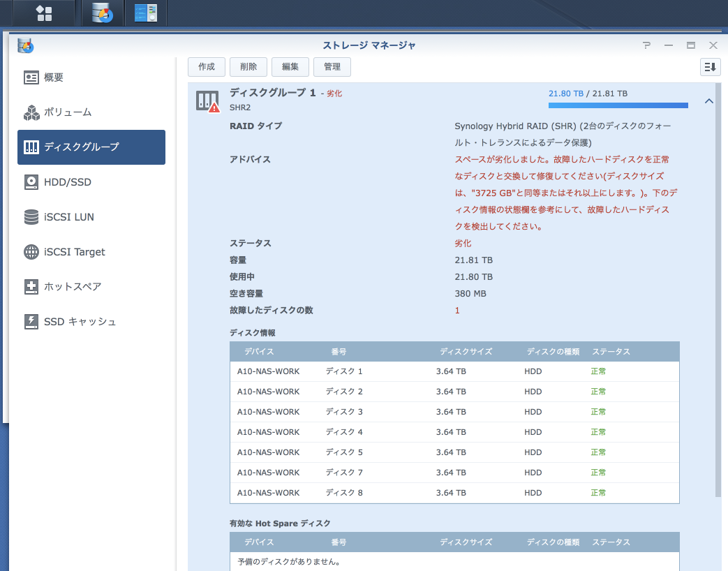
Task: Select the ディスクグループ sidebar item
Action: (91, 147)
